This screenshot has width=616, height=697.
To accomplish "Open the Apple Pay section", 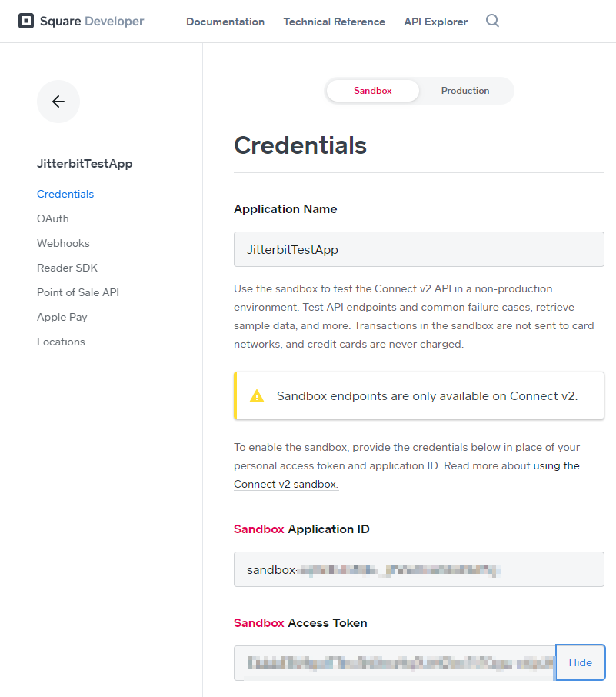I will pos(62,317).
